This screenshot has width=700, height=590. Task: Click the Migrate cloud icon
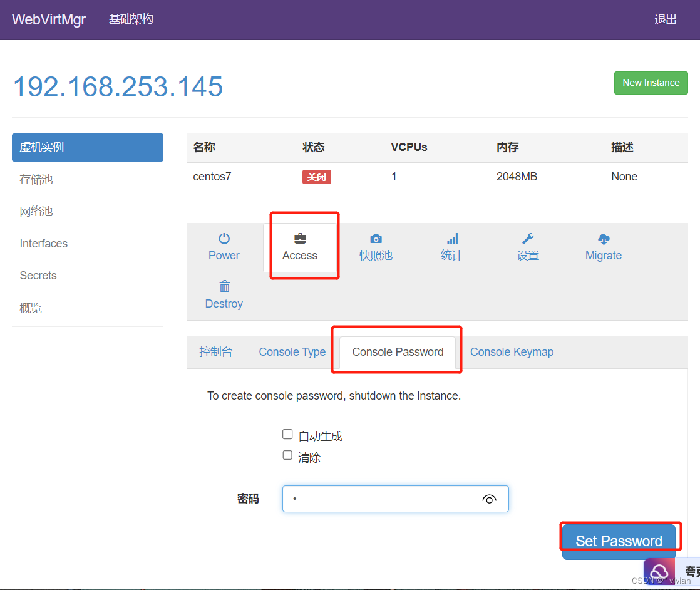point(604,239)
